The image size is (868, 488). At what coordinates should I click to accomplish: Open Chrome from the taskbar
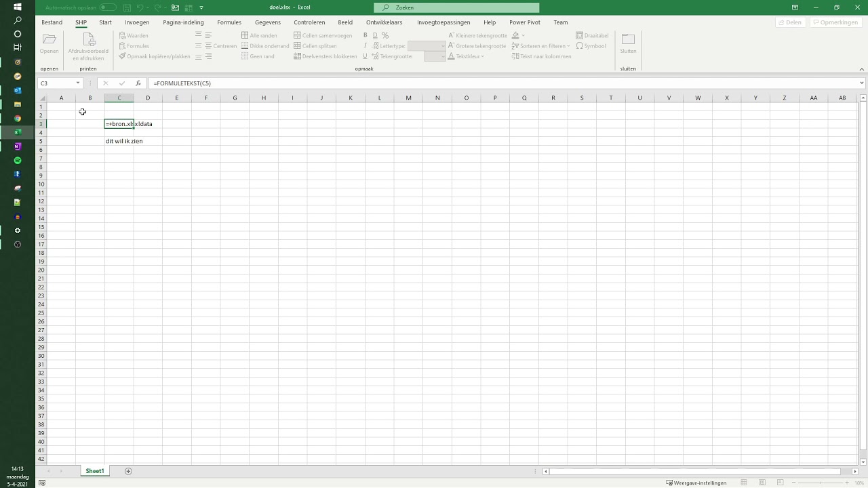pyautogui.click(x=18, y=118)
